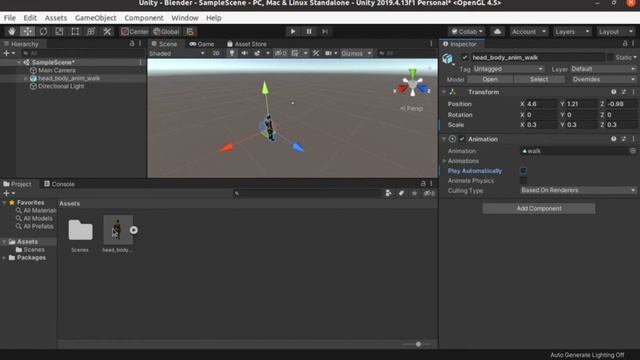Open the Edit menu
The height and width of the screenshot is (360, 640).
[30, 18]
